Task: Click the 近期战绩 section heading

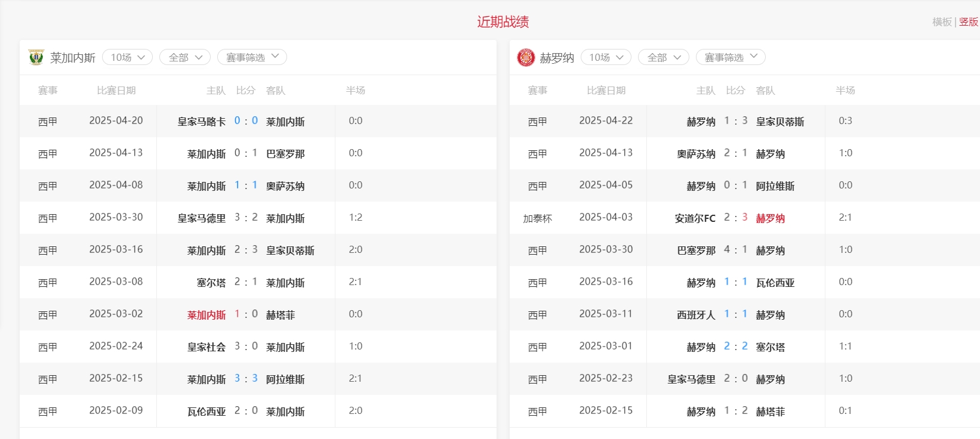Action: 503,22
